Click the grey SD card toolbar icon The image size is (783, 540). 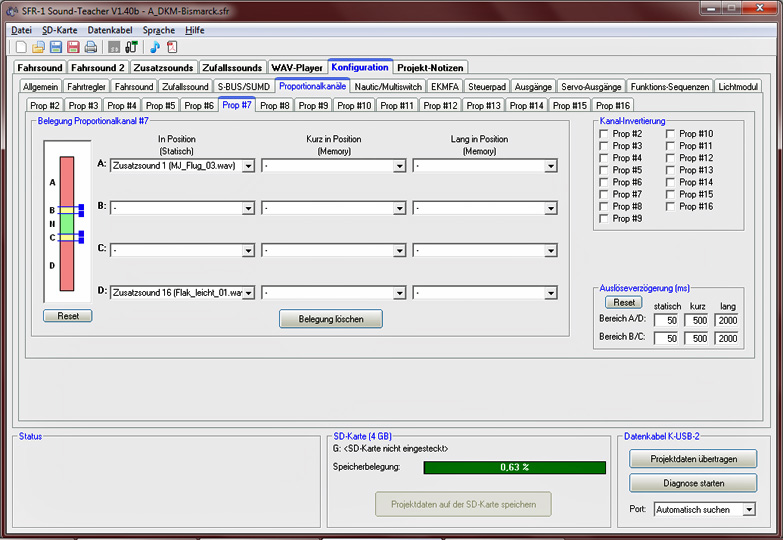tap(114, 47)
